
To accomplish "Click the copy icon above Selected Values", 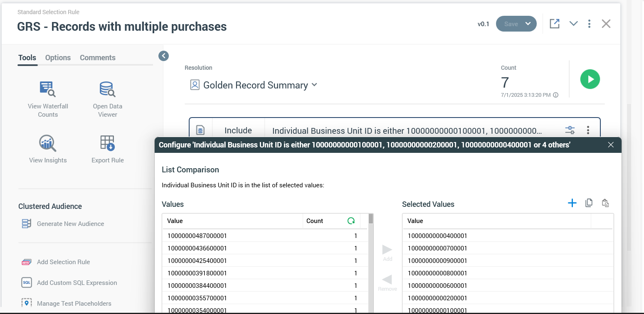I will [x=589, y=203].
